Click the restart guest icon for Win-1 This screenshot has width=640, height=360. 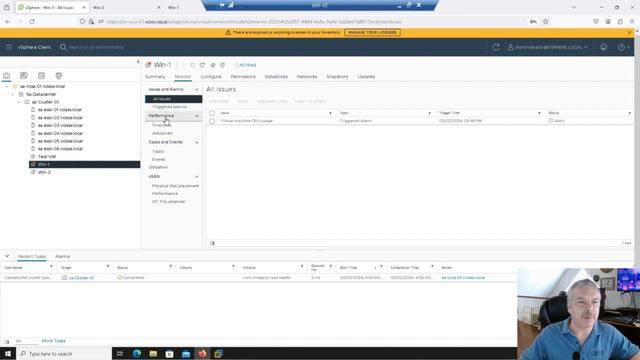[x=202, y=65]
